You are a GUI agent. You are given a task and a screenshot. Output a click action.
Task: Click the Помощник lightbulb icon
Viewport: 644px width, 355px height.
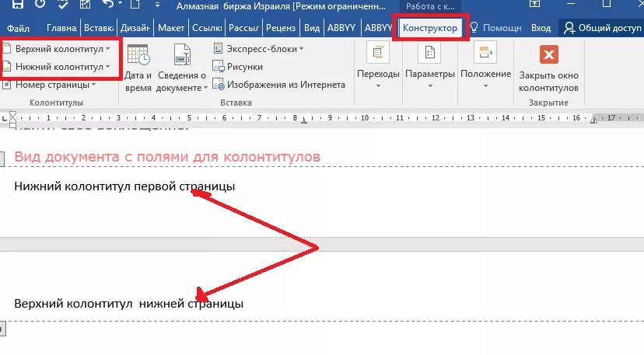[x=474, y=27]
